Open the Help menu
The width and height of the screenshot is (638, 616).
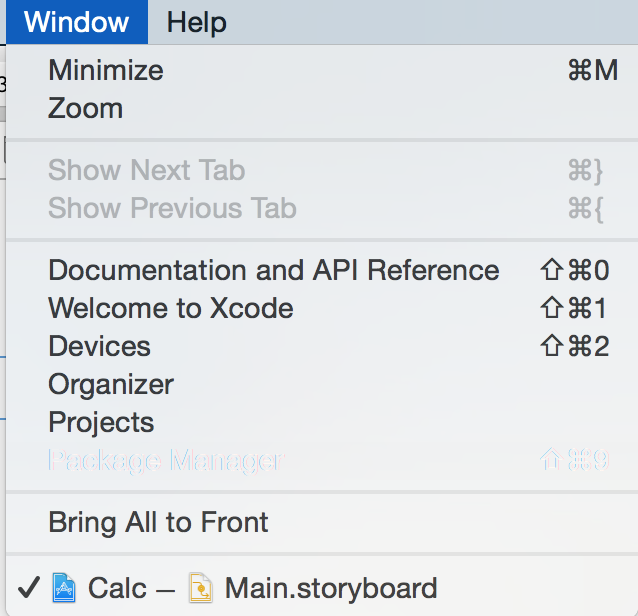coord(196,22)
